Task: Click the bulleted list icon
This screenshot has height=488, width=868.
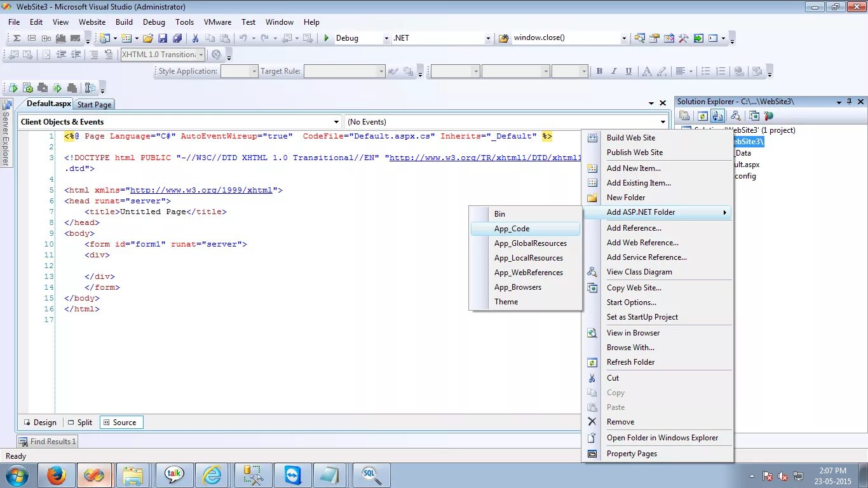Action: pyautogui.click(x=705, y=71)
